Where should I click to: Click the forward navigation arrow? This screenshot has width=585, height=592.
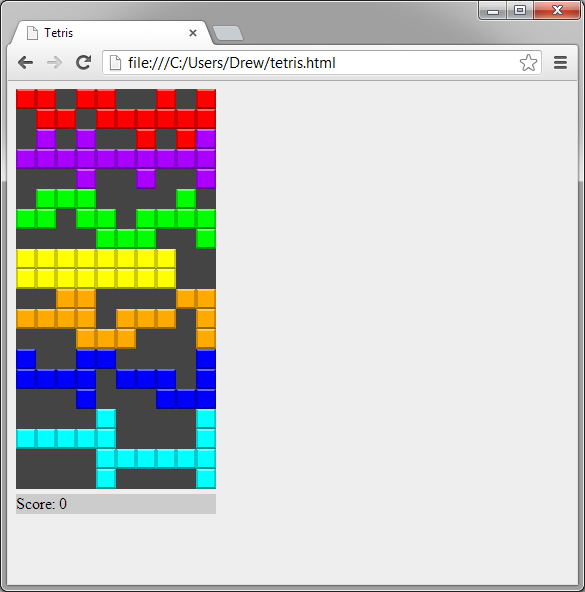click(54, 62)
